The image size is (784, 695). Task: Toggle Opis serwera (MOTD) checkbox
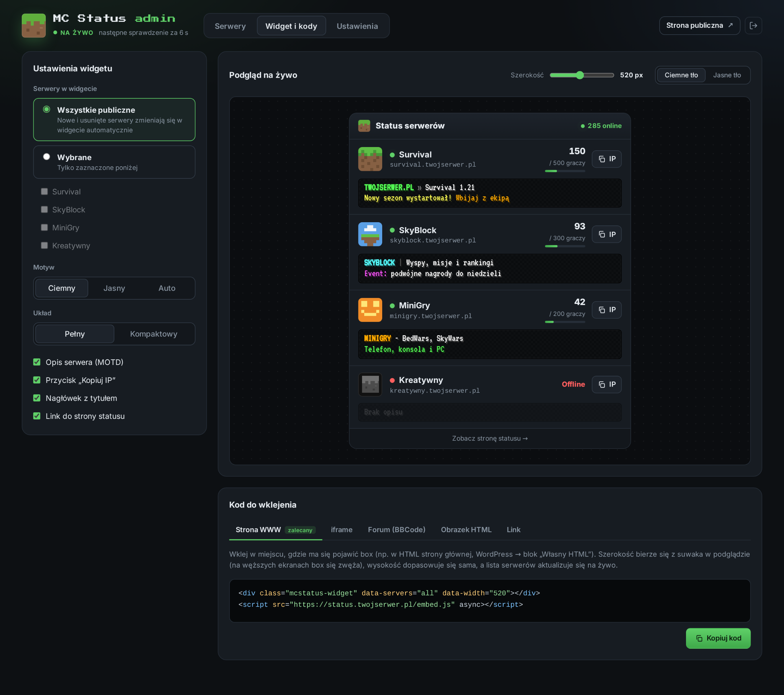pos(37,362)
